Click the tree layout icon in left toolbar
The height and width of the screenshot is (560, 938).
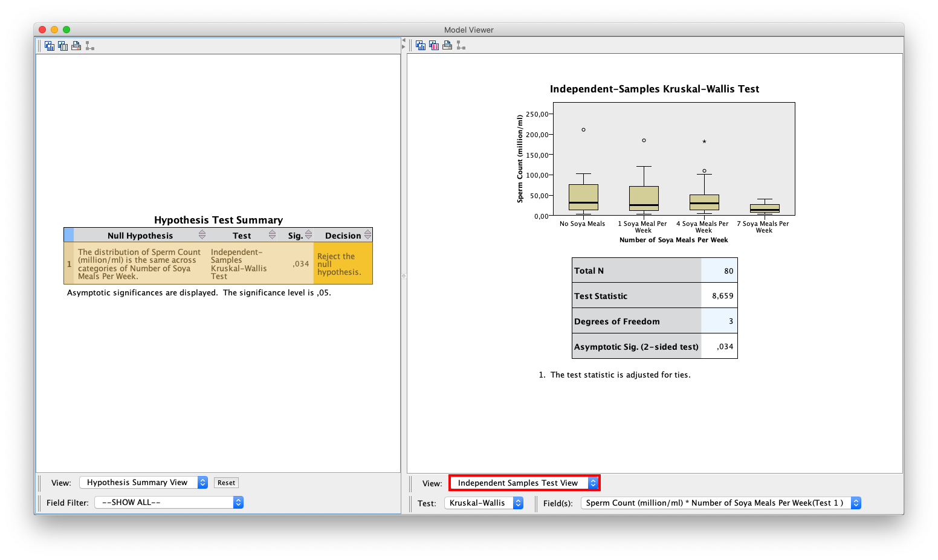point(89,46)
